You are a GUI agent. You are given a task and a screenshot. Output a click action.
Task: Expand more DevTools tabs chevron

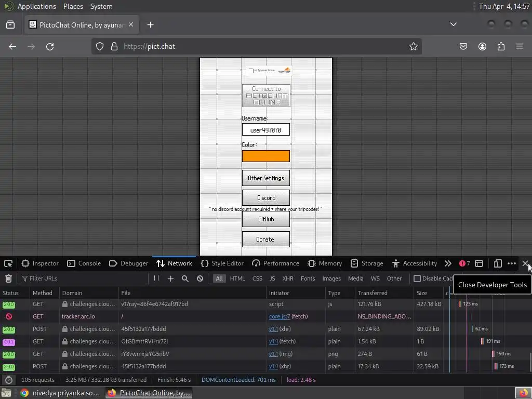click(448, 263)
